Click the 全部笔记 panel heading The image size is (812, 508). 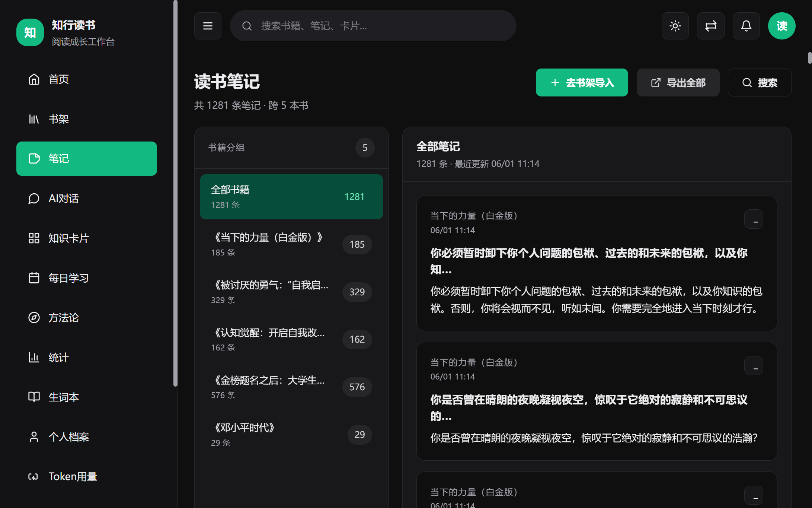pos(438,146)
